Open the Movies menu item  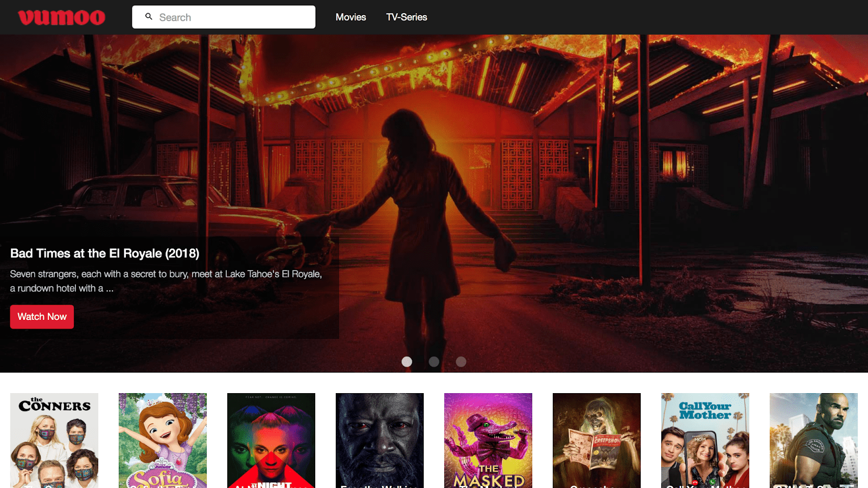(x=350, y=17)
